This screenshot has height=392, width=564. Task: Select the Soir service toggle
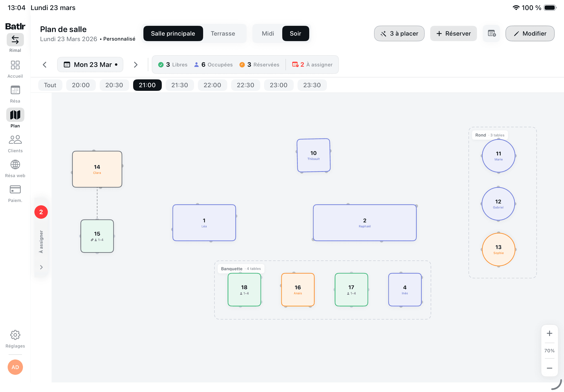(295, 33)
